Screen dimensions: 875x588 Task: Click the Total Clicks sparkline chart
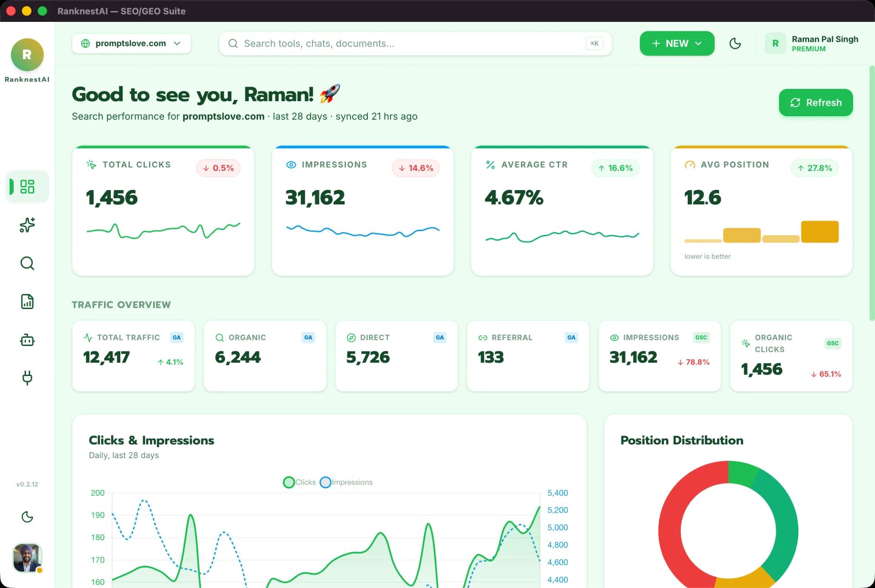pyautogui.click(x=163, y=231)
